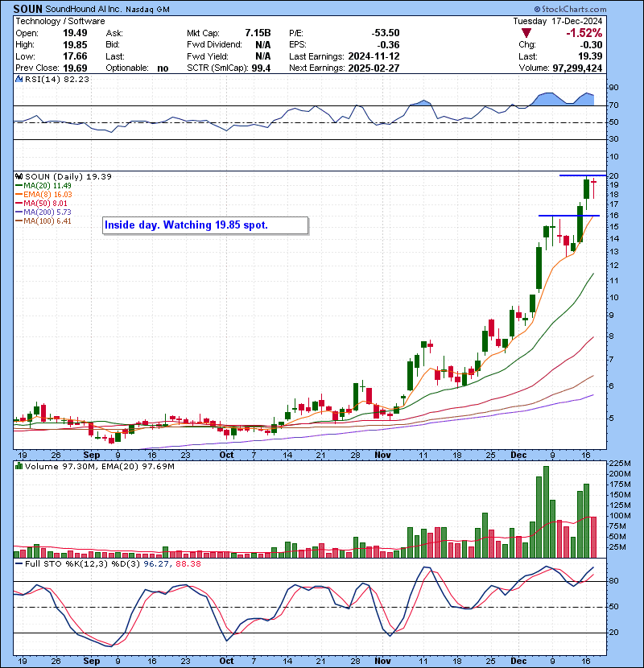Image resolution: width=644 pixels, height=668 pixels.
Task: Click the 70 label on the RSI axis
Action: pyautogui.click(x=613, y=105)
